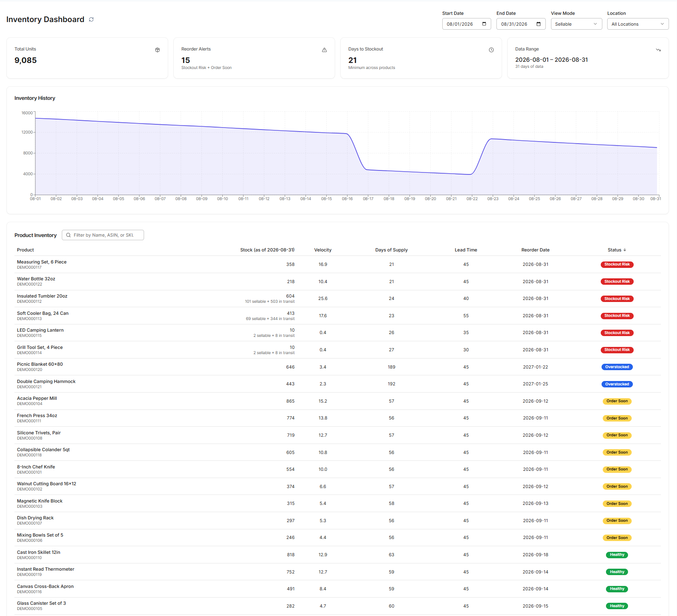The image size is (677, 616).
Task: Click Overstocked badge for Picnic Blanket 60×80
Action: tap(617, 367)
